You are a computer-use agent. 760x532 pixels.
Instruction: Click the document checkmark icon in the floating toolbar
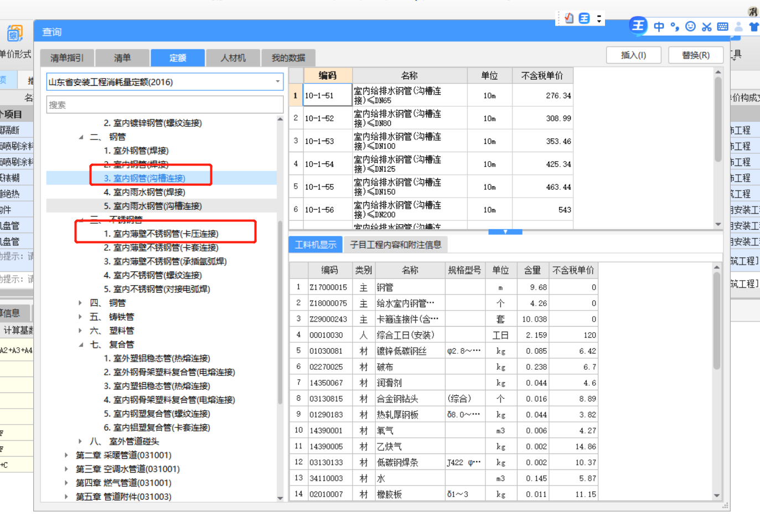pos(569,18)
